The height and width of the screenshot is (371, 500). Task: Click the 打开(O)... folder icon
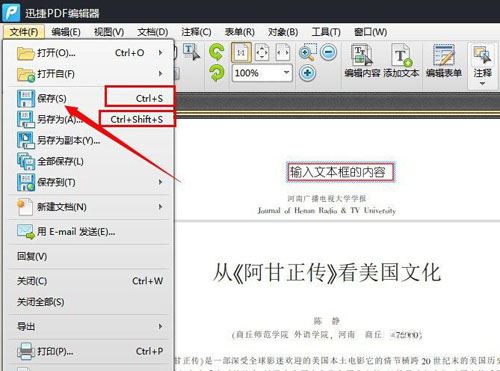[x=26, y=53]
